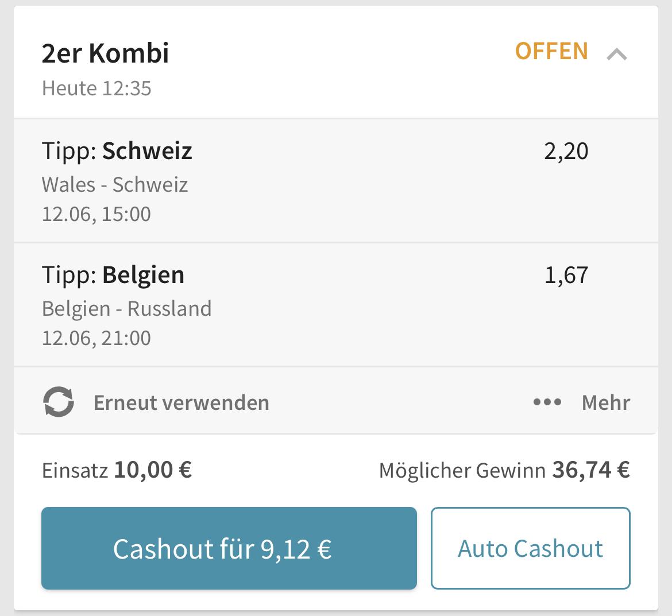Open the Tipp: Belgien bet row

(x=336, y=305)
